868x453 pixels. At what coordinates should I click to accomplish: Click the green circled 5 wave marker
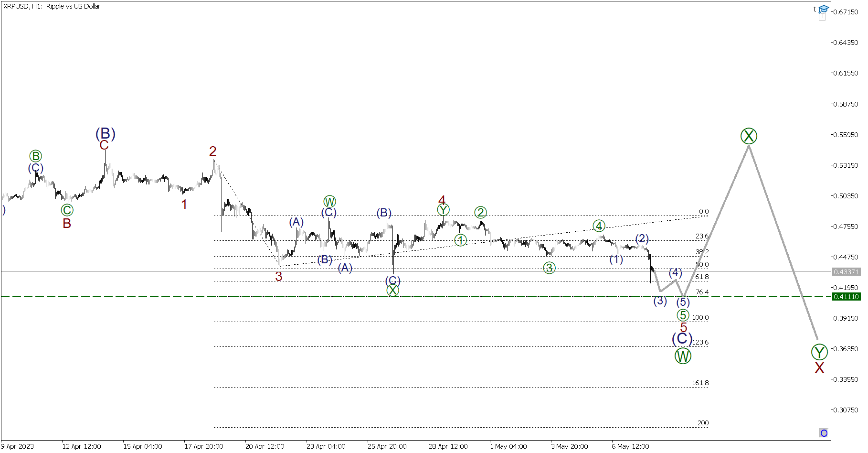tap(683, 315)
